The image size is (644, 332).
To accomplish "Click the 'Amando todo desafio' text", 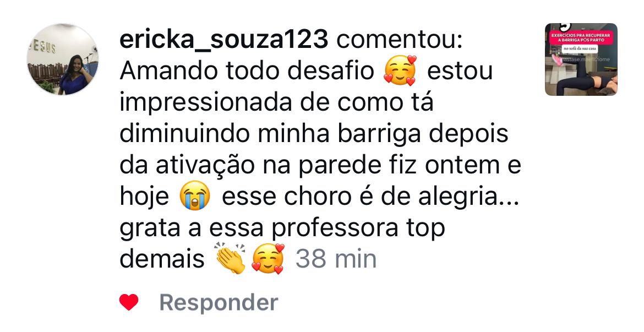I will click(247, 71).
